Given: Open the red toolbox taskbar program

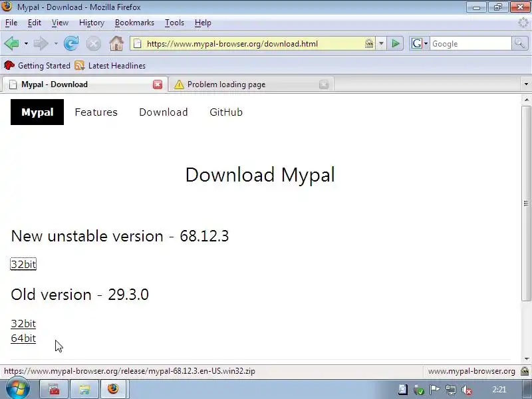Looking at the screenshot, I should (54, 389).
